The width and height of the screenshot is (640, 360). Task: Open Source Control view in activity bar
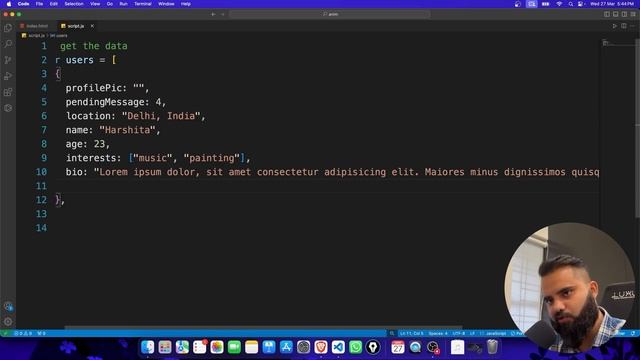pyautogui.click(x=8, y=60)
